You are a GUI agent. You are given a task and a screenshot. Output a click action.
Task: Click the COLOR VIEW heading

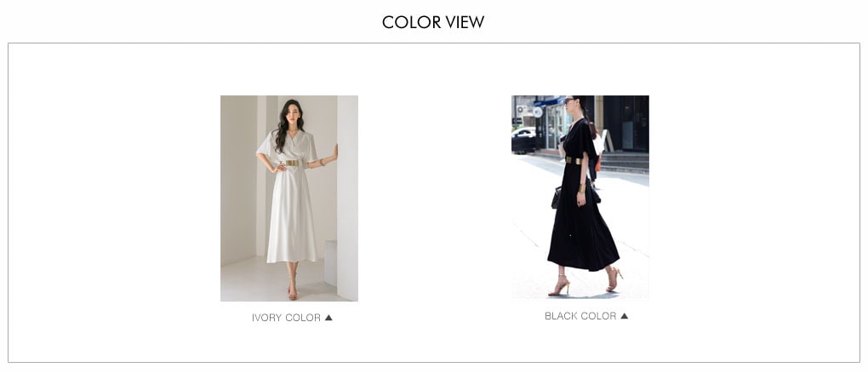point(433,22)
